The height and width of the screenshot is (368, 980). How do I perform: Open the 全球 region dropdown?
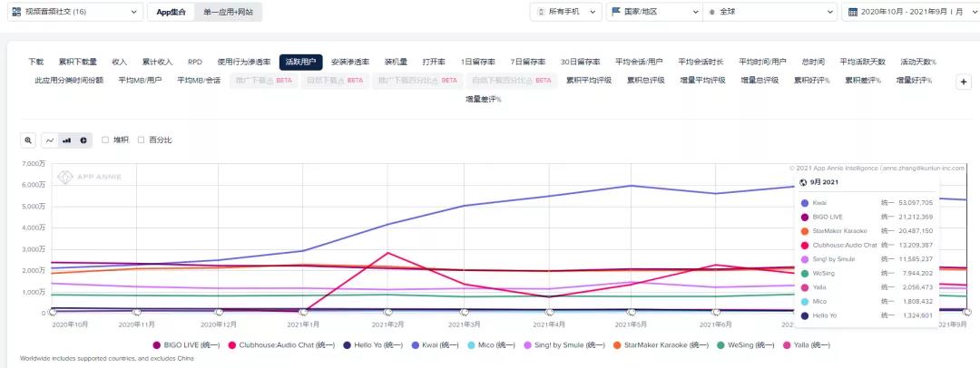tap(770, 12)
